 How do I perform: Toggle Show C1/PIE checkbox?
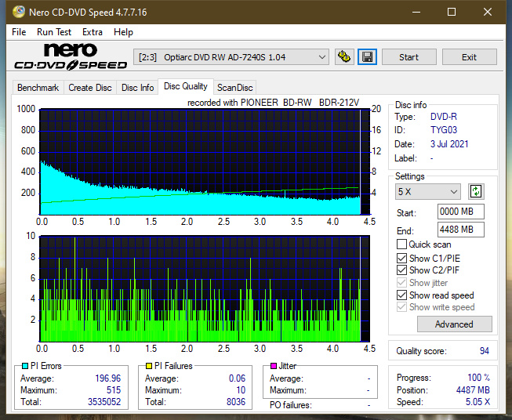click(401, 258)
